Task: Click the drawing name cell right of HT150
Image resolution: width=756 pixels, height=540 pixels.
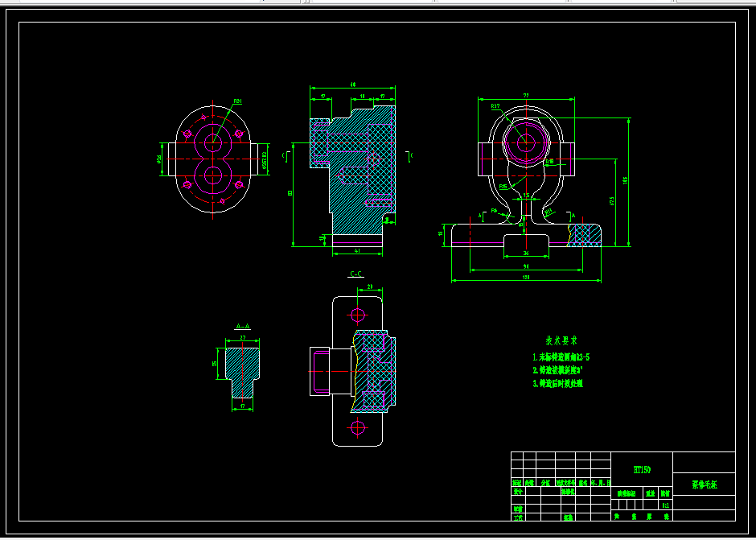Action: tap(704, 485)
